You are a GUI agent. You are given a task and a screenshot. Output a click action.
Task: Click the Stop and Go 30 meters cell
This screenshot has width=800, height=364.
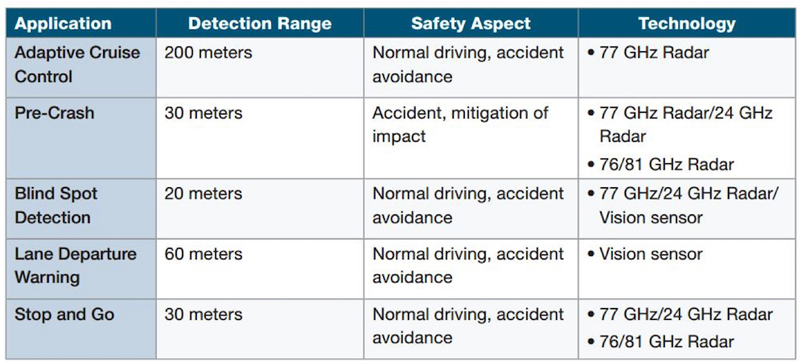(x=204, y=314)
